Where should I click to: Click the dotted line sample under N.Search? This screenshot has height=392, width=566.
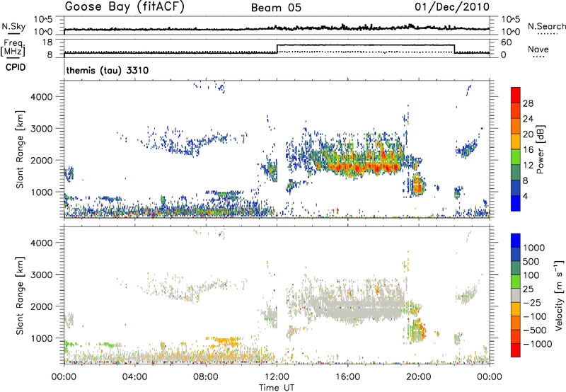547,34
